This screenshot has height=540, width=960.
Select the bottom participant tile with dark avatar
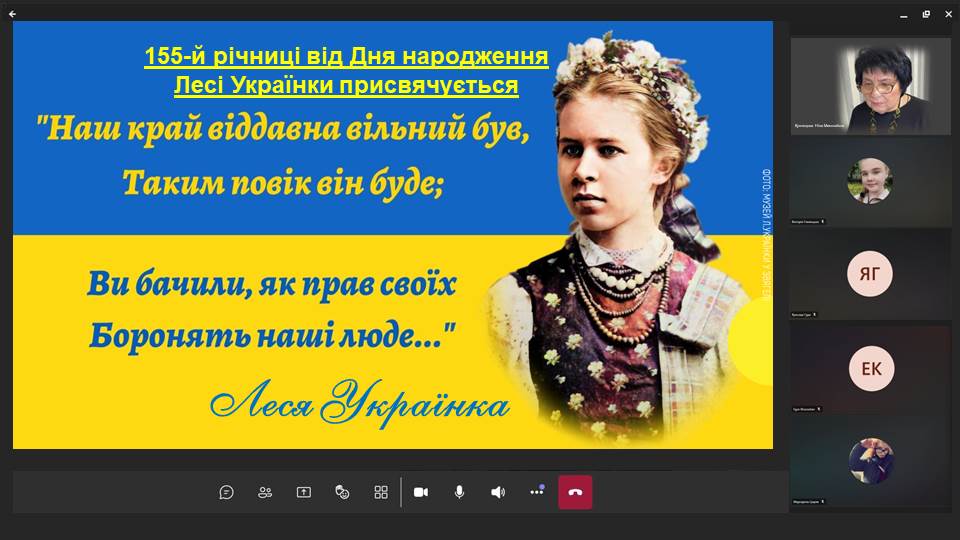[x=870, y=462]
